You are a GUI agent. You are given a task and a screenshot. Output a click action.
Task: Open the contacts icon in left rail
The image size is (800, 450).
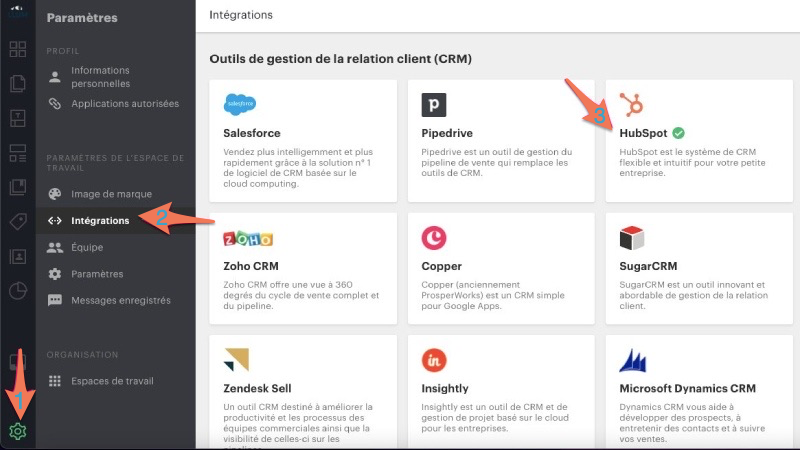(x=17, y=256)
